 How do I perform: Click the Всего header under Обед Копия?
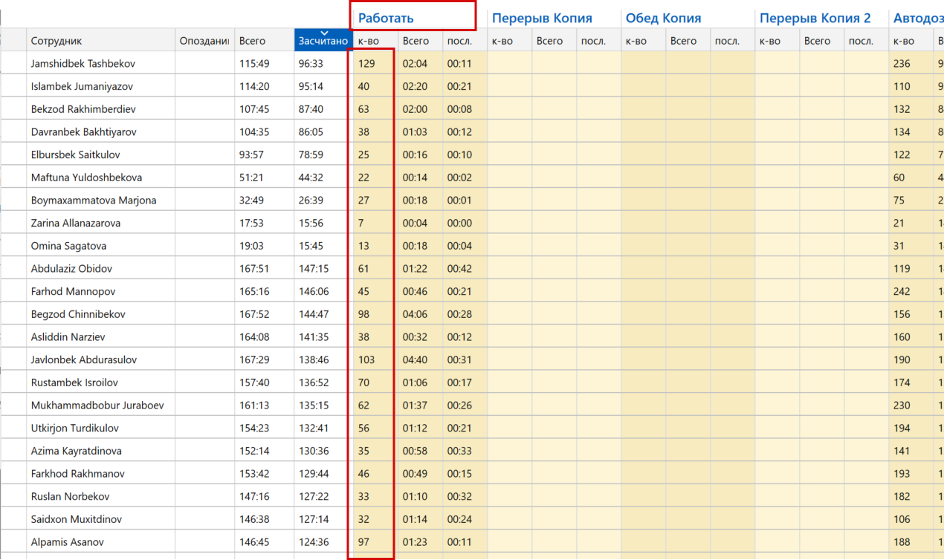click(688, 41)
